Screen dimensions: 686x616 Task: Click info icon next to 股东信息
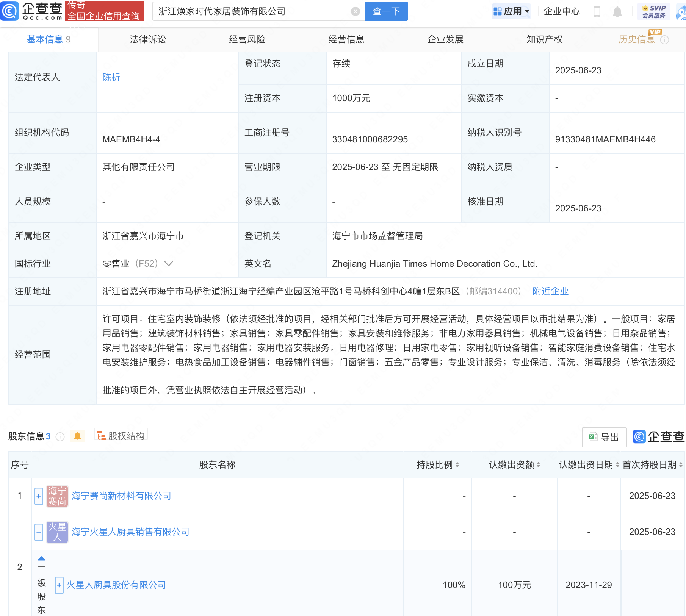point(60,437)
